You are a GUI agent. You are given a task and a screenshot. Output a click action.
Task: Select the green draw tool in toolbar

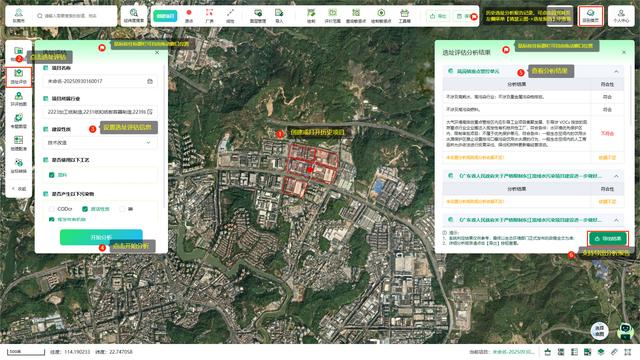[311, 16]
